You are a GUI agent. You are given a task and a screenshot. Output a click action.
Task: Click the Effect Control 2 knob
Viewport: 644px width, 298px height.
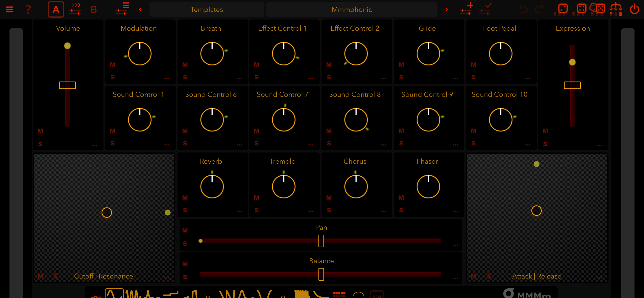(356, 54)
